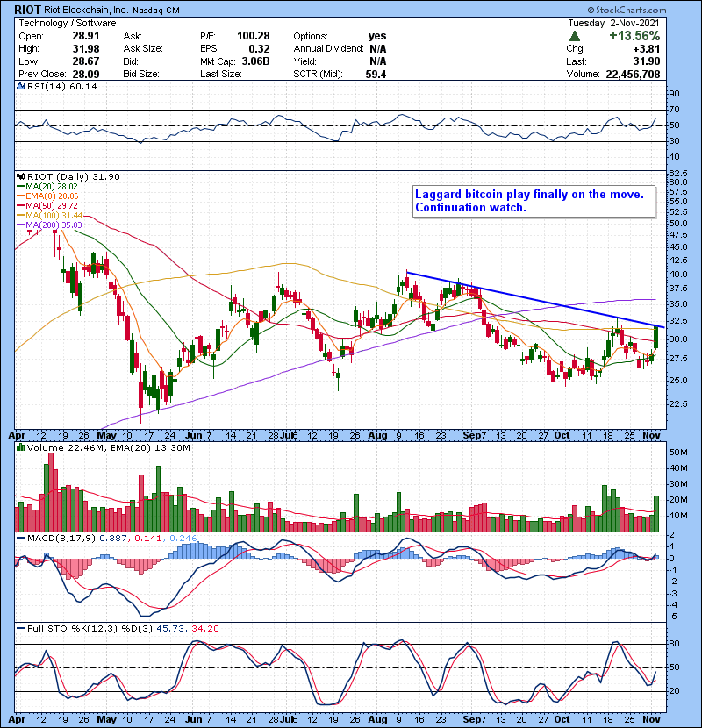Click the 90 level on RSI axis
Screen dimensions: 702x728
tap(674, 93)
